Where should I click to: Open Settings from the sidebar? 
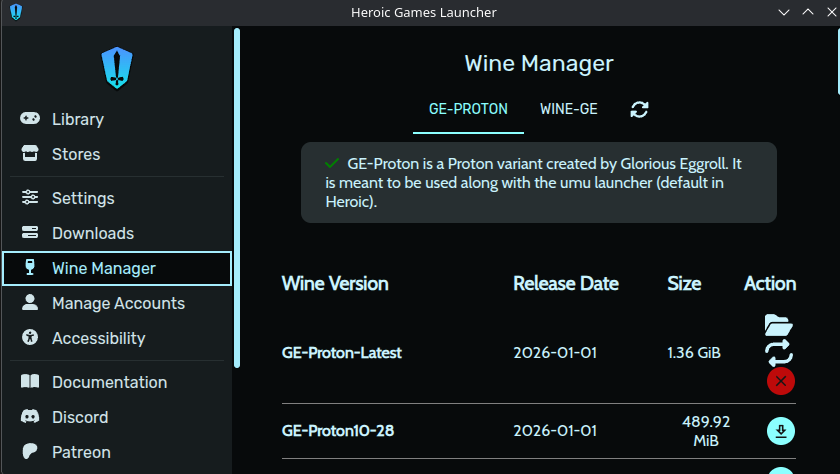[117, 198]
